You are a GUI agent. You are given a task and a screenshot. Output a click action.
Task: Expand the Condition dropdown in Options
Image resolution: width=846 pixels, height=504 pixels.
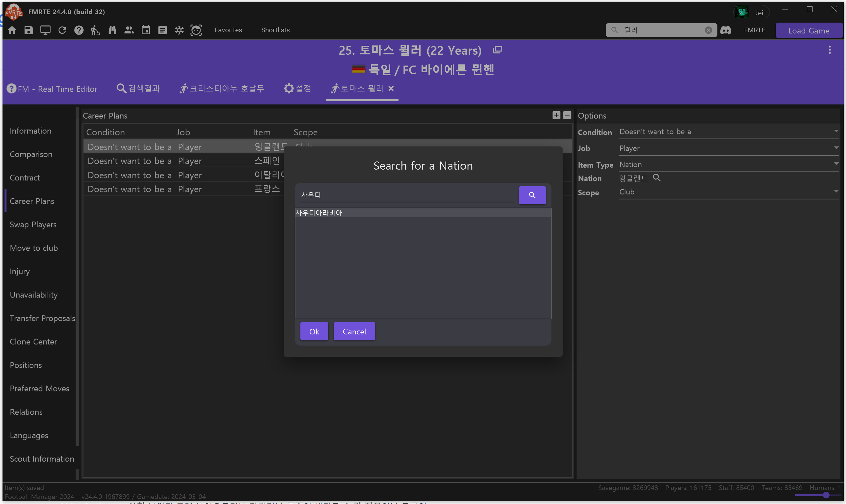pos(835,131)
